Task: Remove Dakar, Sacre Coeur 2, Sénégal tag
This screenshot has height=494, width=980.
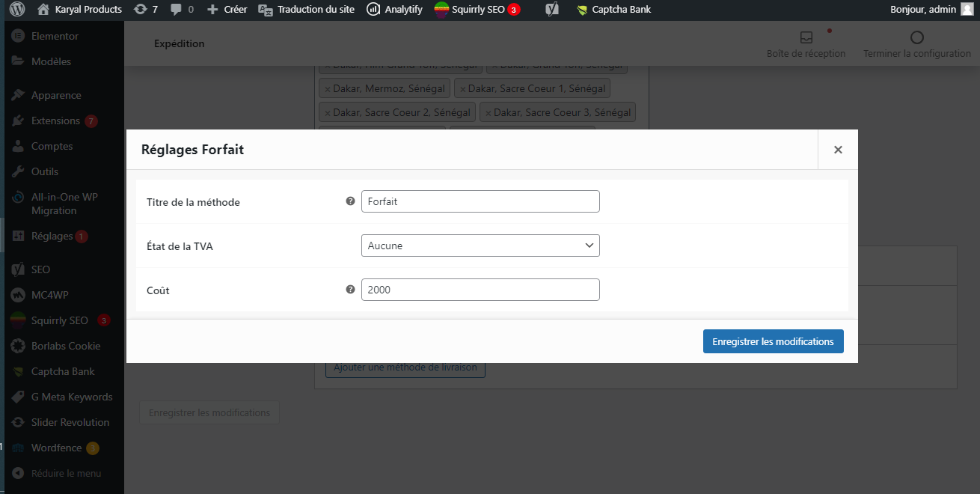Action: coord(327,113)
